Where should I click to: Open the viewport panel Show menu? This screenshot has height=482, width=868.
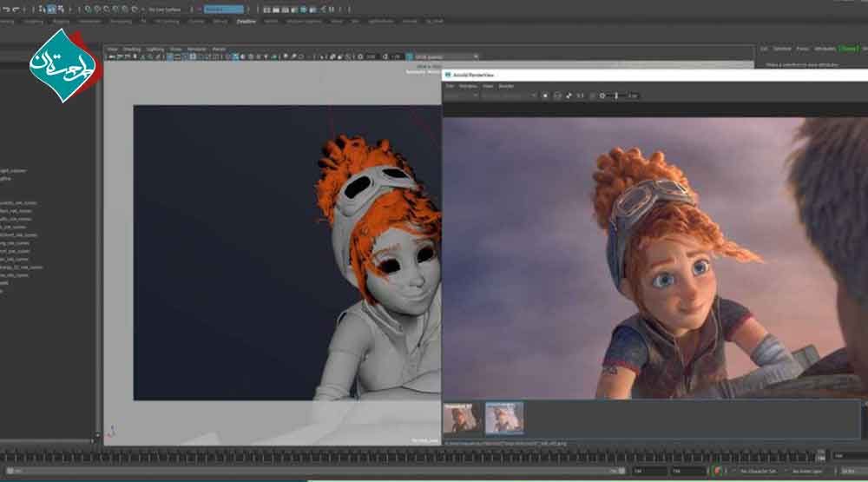tap(175, 49)
